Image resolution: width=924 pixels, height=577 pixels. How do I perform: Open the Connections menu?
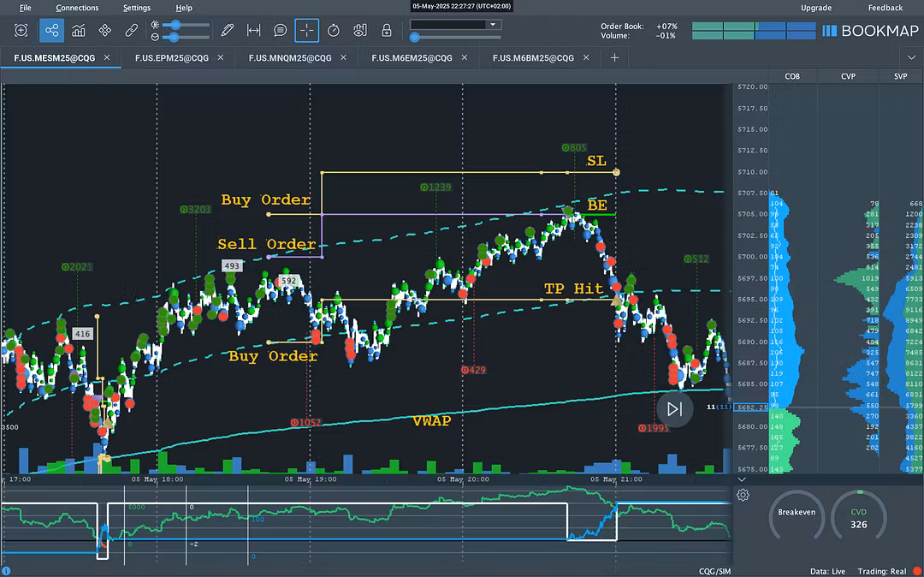(77, 8)
